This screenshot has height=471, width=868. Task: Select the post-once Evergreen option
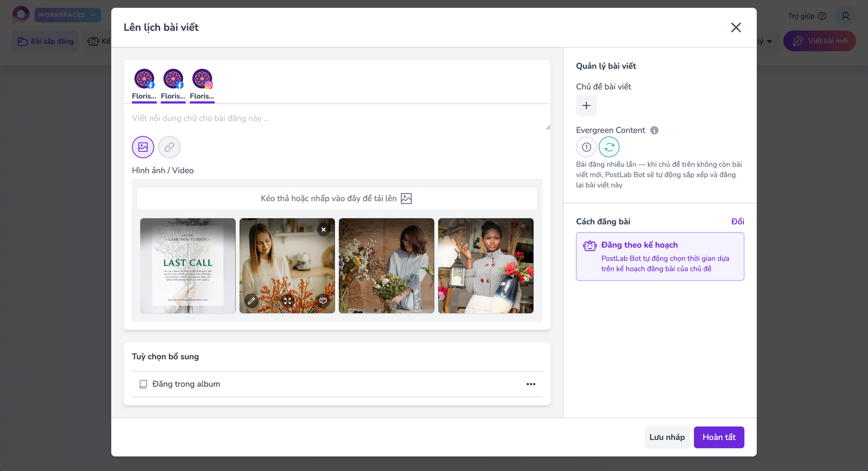point(586,147)
